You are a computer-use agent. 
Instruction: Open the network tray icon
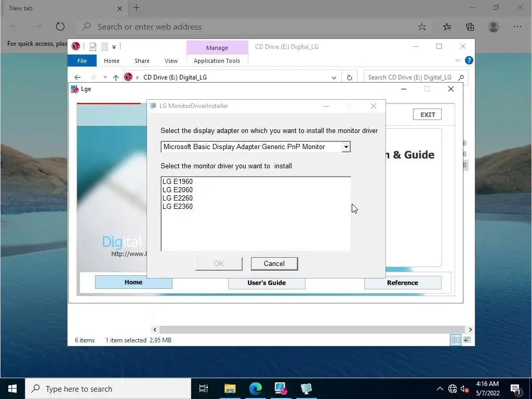pos(453,389)
